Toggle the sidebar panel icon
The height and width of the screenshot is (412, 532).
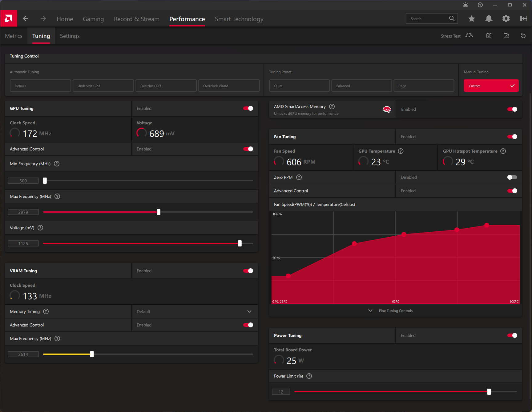click(x=523, y=19)
